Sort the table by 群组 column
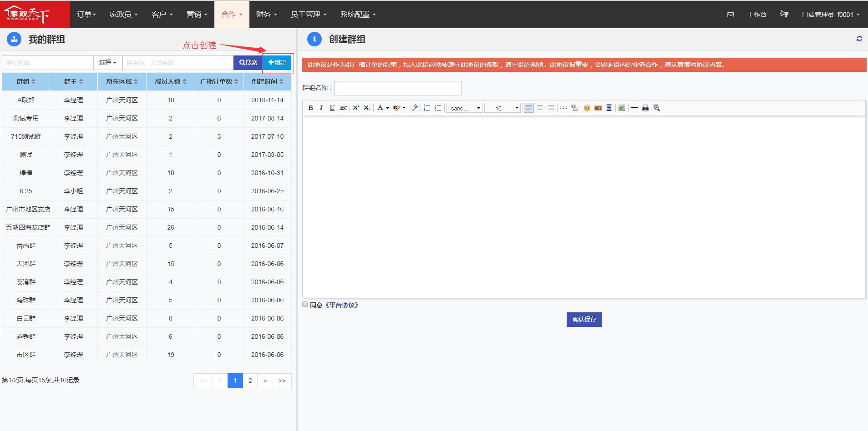 [x=26, y=81]
